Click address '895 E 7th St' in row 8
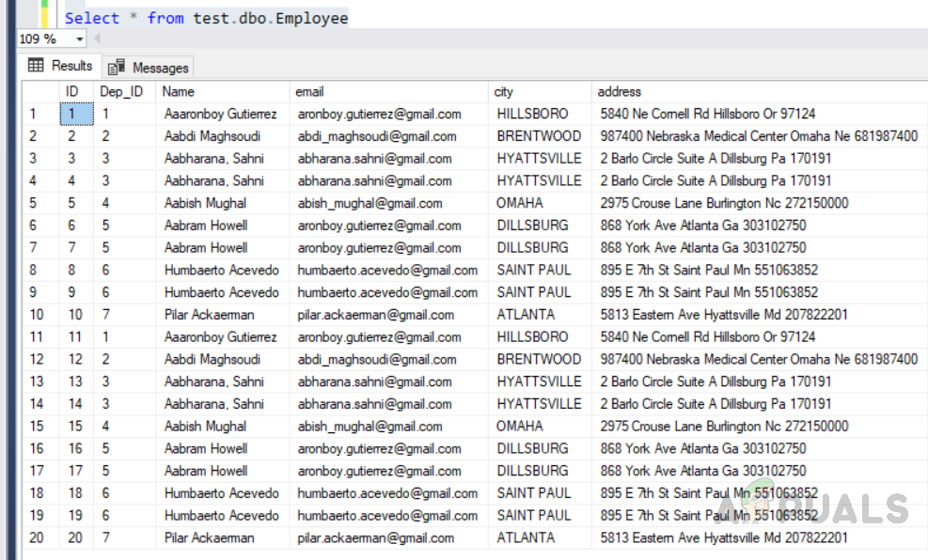This screenshot has width=928, height=560. coord(635,270)
